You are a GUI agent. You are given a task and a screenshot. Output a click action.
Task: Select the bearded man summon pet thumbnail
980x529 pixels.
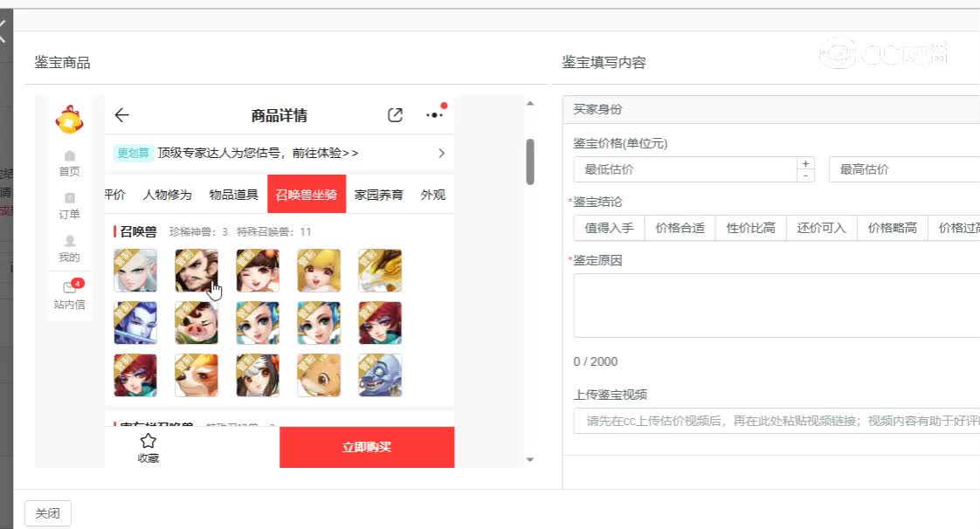click(197, 271)
